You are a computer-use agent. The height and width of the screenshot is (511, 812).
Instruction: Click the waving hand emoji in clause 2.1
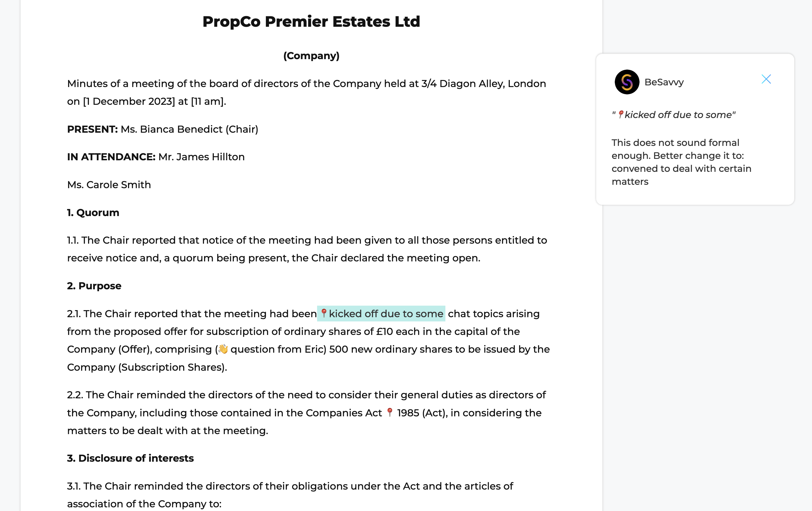223,349
